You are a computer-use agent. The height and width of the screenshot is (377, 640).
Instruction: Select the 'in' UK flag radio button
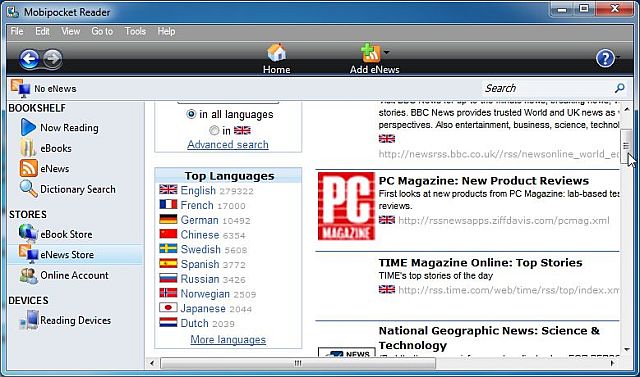click(214, 130)
